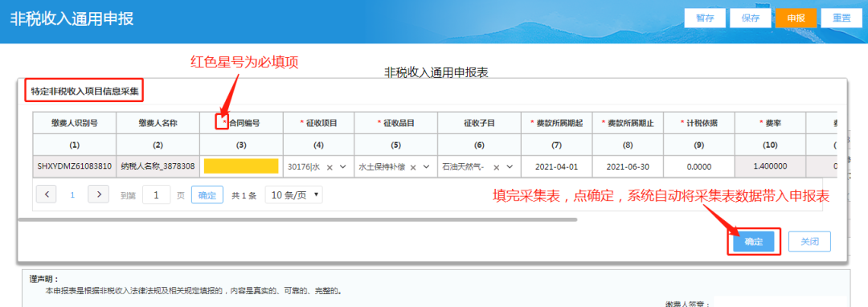The image size is (868, 307).
Task: Go to previous page arrow
Action: pyautogui.click(x=47, y=194)
